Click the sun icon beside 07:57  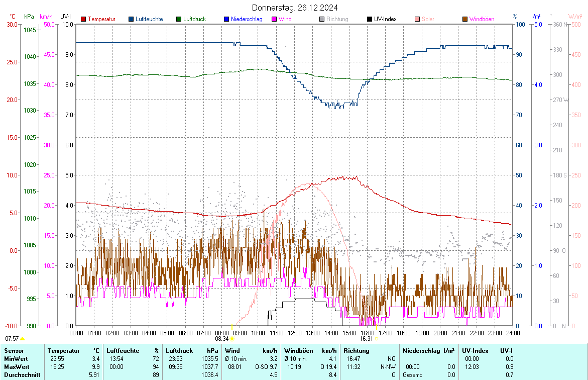22,339
